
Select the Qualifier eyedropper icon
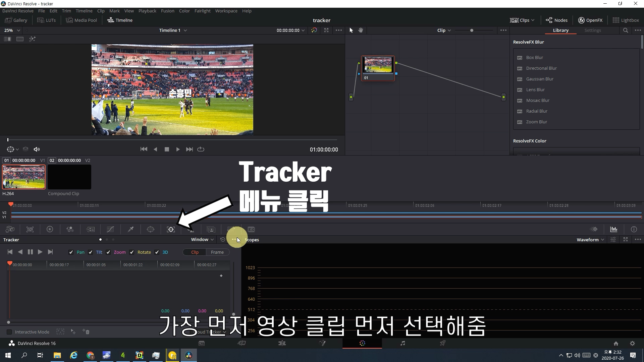tap(130, 230)
